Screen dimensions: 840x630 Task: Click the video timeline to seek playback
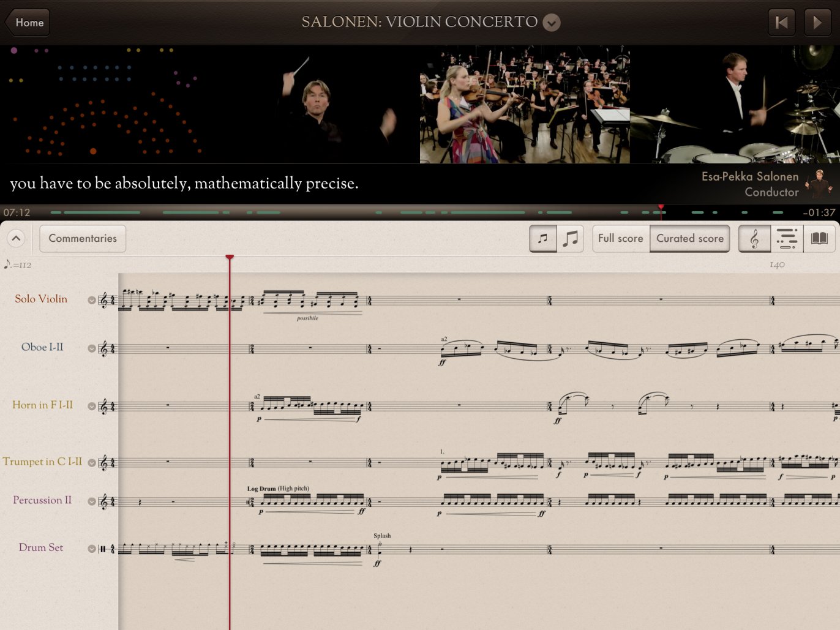pos(420,212)
